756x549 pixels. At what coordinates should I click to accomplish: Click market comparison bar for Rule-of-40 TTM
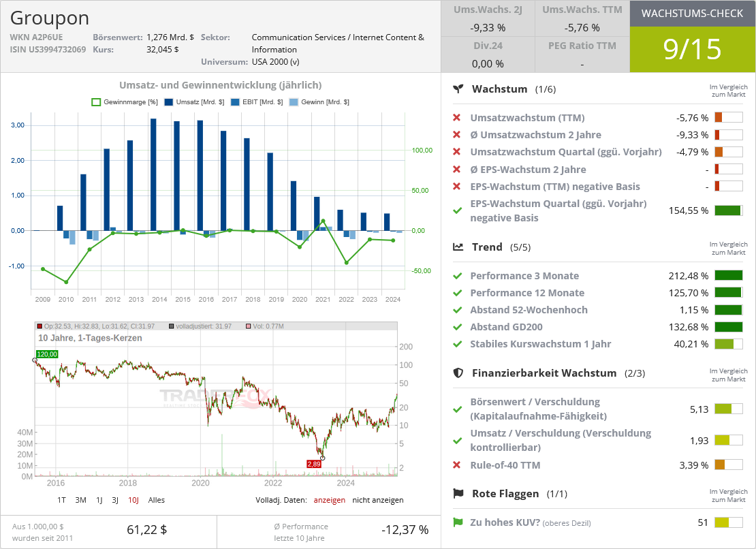(x=729, y=465)
